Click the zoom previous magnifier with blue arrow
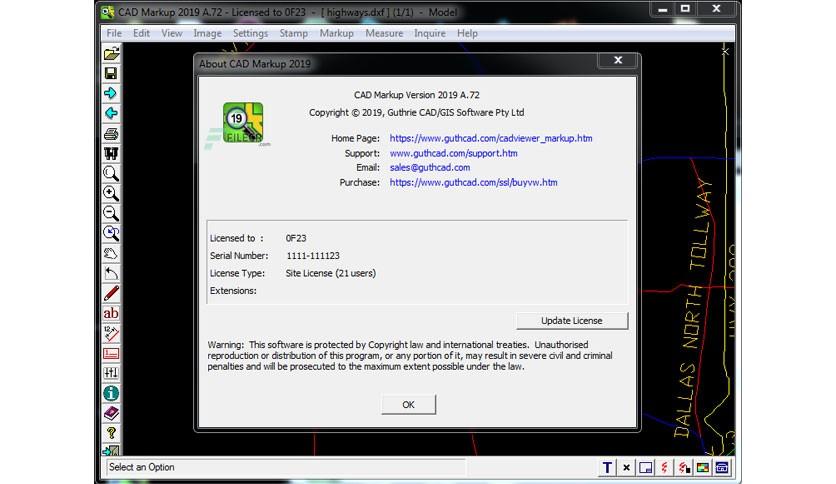 (111, 233)
